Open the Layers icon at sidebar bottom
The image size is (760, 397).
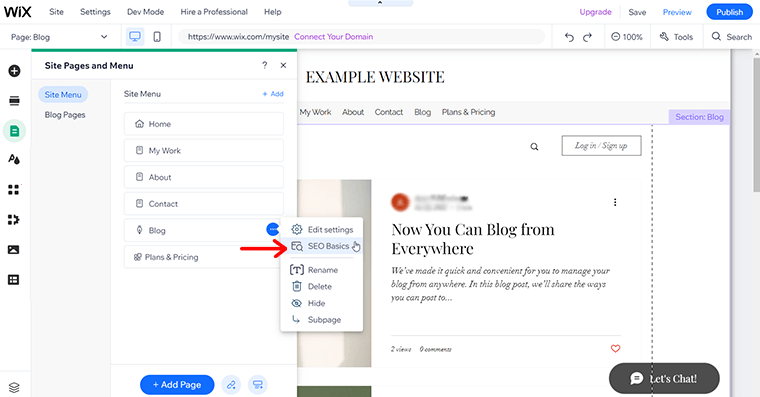tap(14, 387)
